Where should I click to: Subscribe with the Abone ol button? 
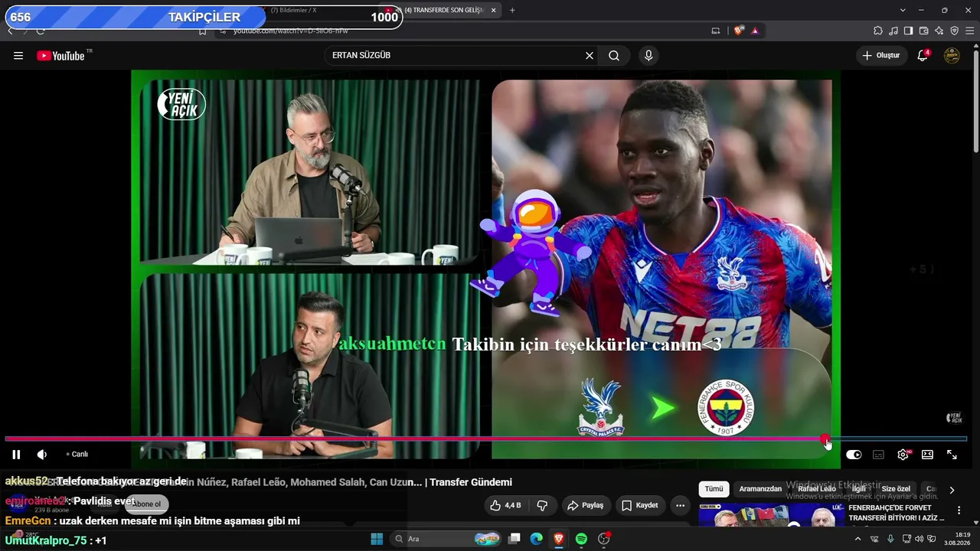146,504
